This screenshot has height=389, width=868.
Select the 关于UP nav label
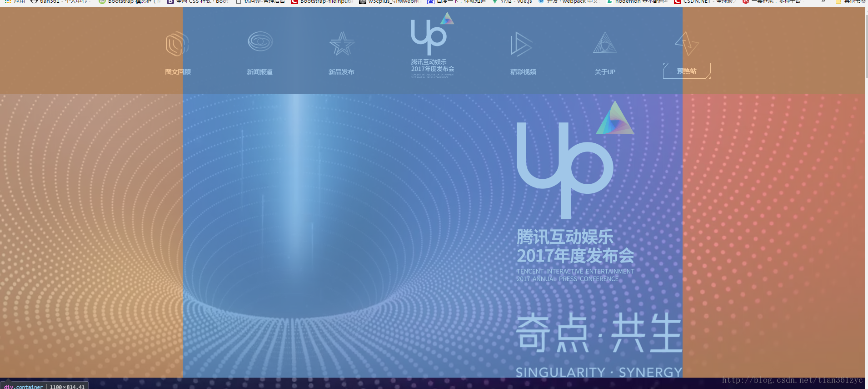coord(605,72)
